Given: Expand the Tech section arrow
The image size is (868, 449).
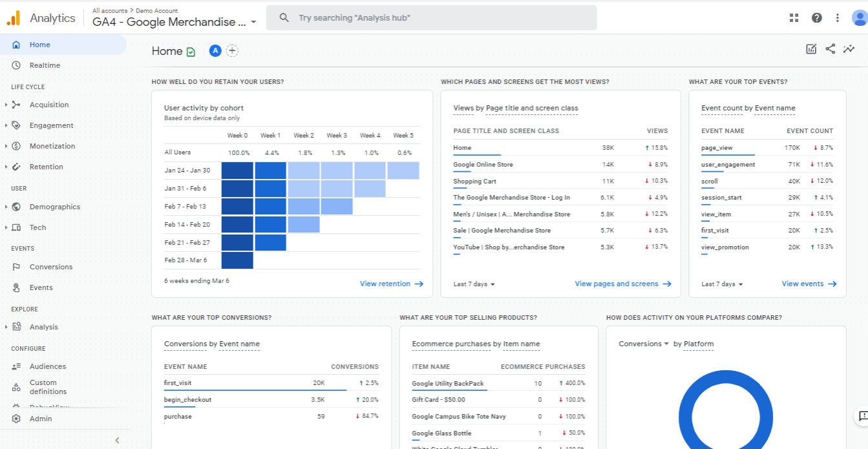Looking at the screenshot, I should click(6, 227).
